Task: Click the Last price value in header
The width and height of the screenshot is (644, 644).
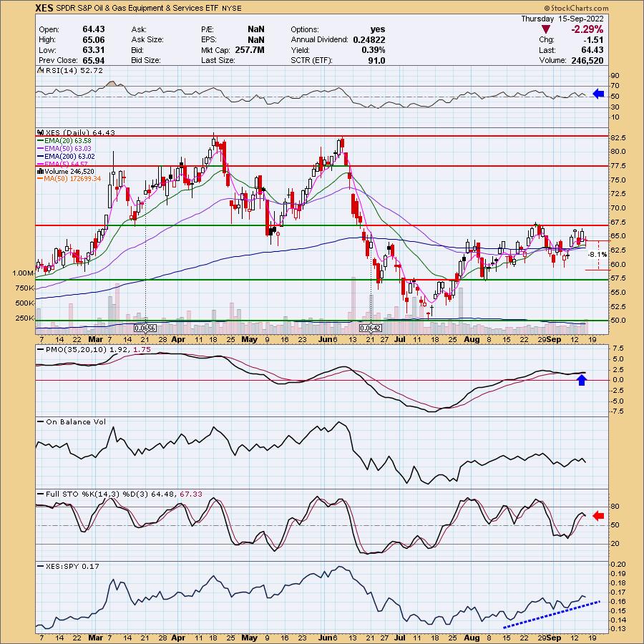Action: [x=592, y=50]
